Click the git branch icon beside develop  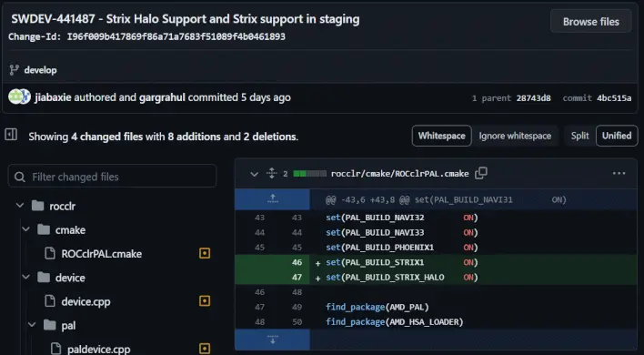click(14, 70)
